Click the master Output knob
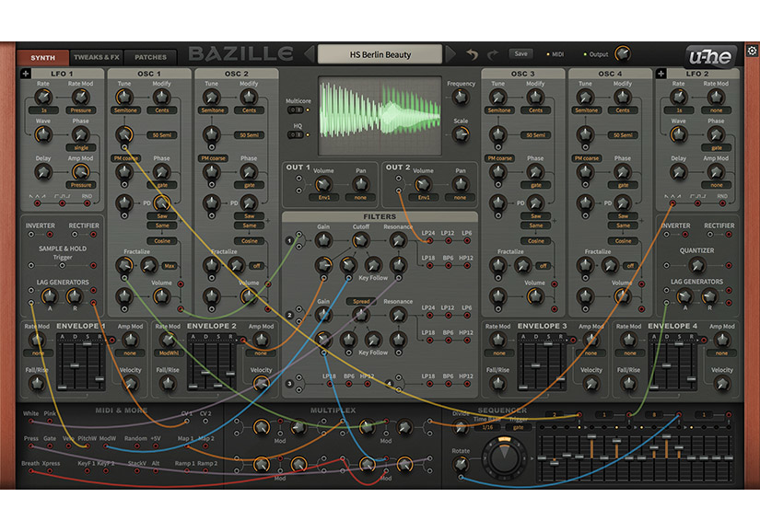This screenshot has width=760, height=532. pos(623,53)
